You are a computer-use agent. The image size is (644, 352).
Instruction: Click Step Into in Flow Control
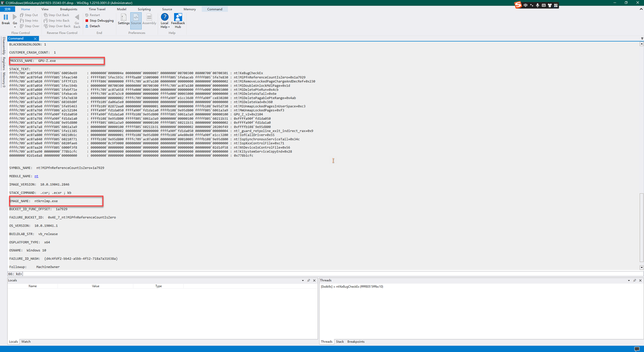29,21
